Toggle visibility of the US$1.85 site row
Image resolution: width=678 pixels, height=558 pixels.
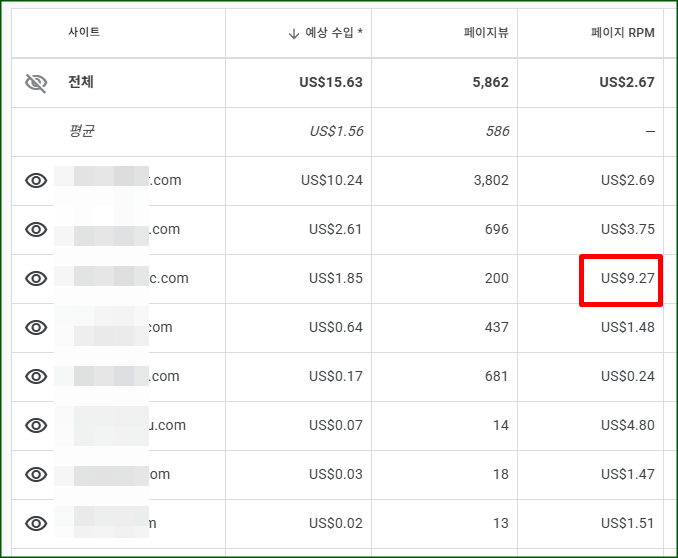(x=36, y=279)
